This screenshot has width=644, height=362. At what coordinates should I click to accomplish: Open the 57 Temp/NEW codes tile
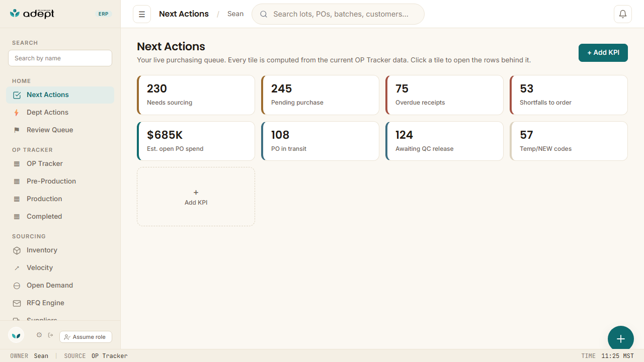coord(569,141)
